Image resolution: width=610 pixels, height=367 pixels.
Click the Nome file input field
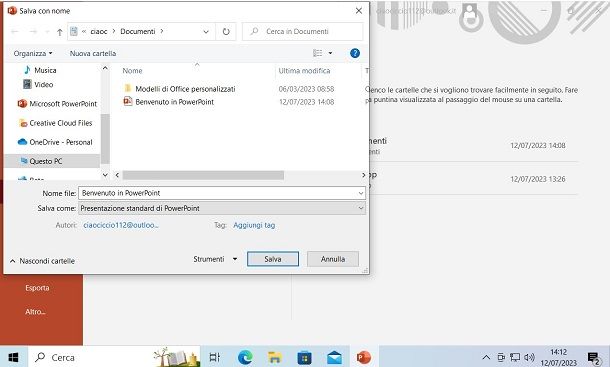click(x=219, y=193)
